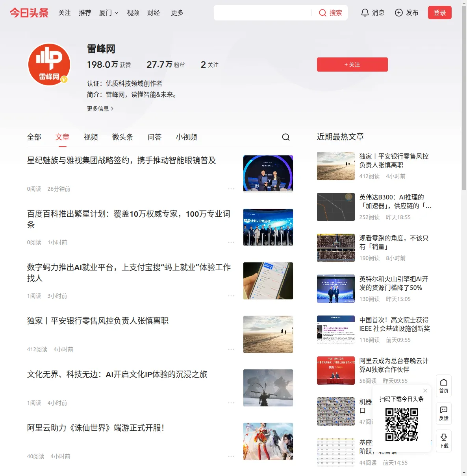Open 推荐 in top navigation
This screenshot has height=476, width=467.
point(85,13)
